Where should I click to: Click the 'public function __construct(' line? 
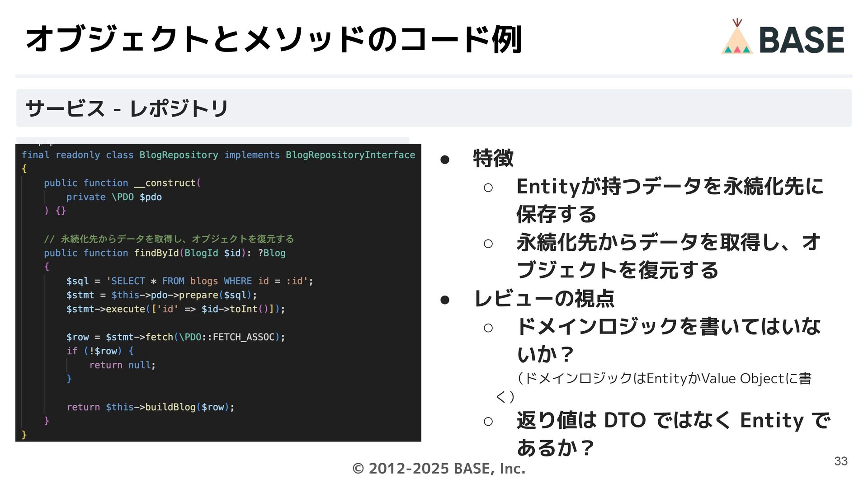click(122, 183)
